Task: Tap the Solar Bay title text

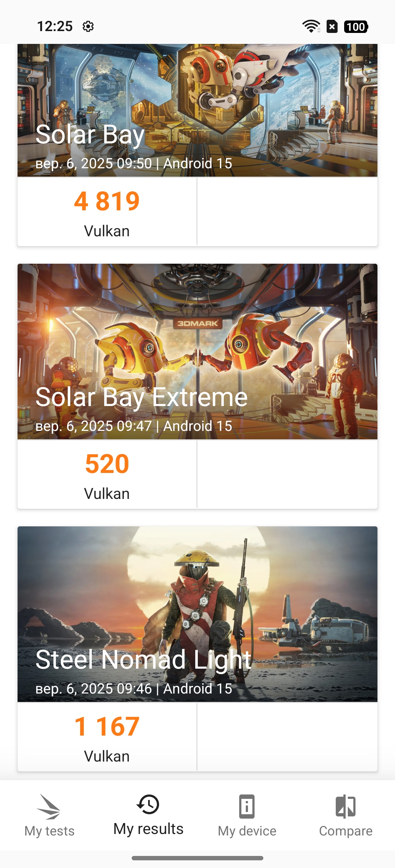Action: click(90, 135)
